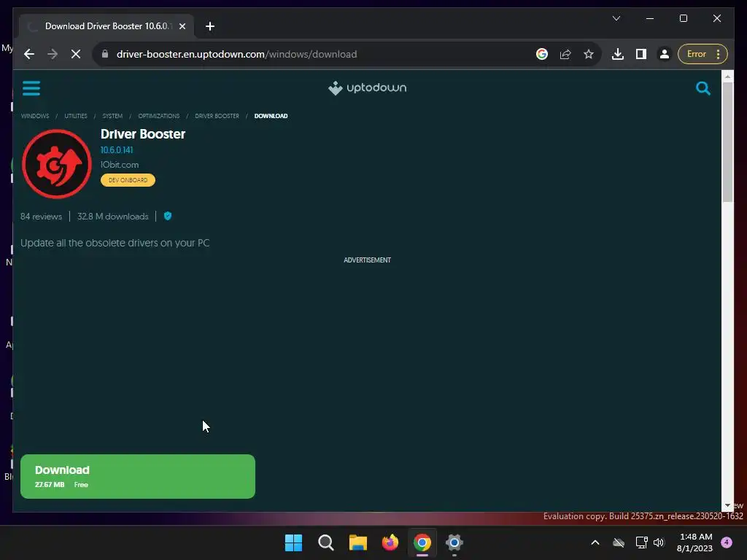747x560 pixels.
Task: Open the IObit.com developer link
Action: coord(120,165)
